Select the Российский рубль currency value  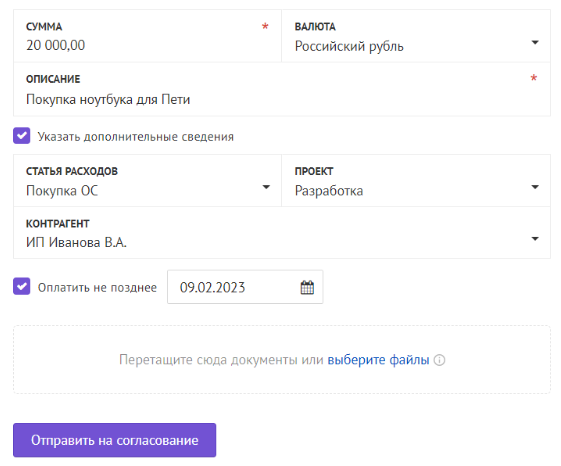(x=349, y=46)
